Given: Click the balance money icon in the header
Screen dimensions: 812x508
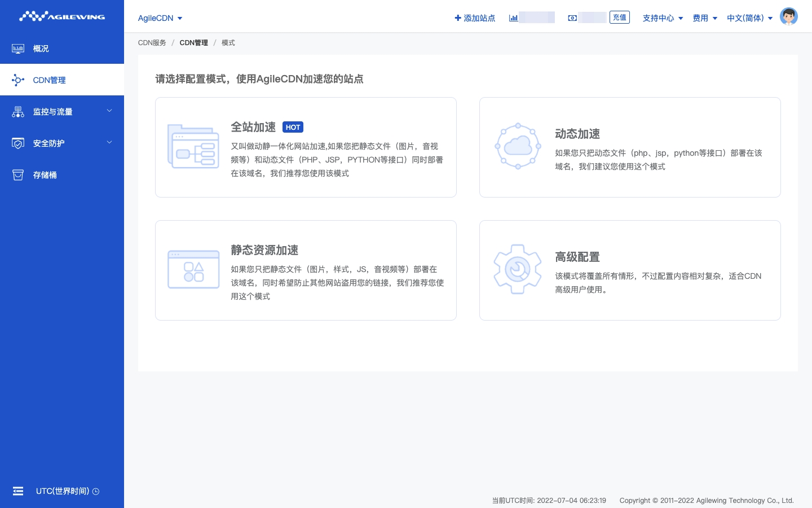Looking at the screenshot, I should pyautogui.click(x=572, y=18).
